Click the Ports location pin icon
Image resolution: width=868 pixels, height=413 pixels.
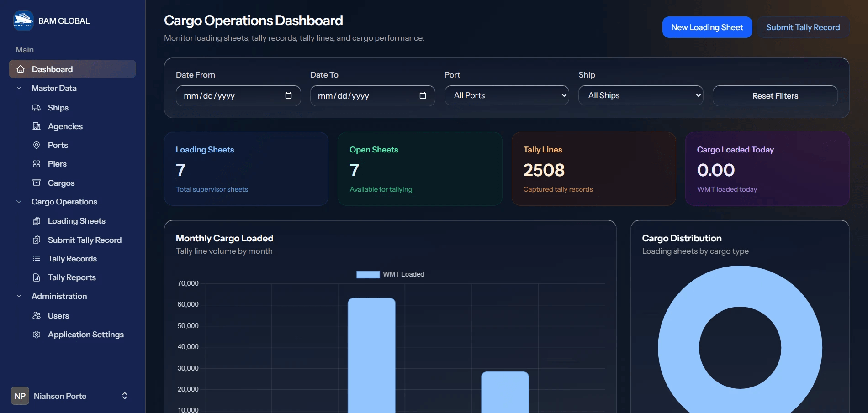click(x=37, y=145)
